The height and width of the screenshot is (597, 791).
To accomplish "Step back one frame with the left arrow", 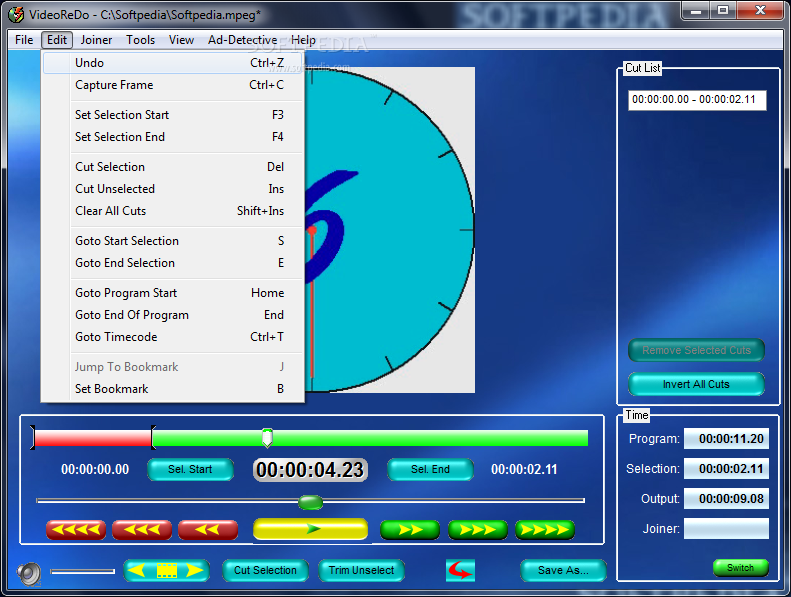I will click(136, 571).
